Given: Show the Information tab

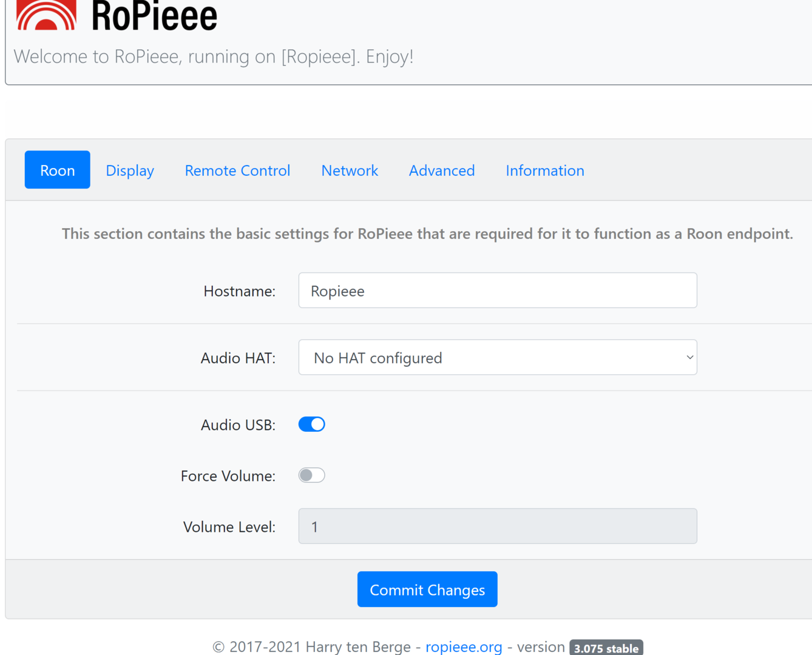Looking at the screenshot, I should 544,170.
